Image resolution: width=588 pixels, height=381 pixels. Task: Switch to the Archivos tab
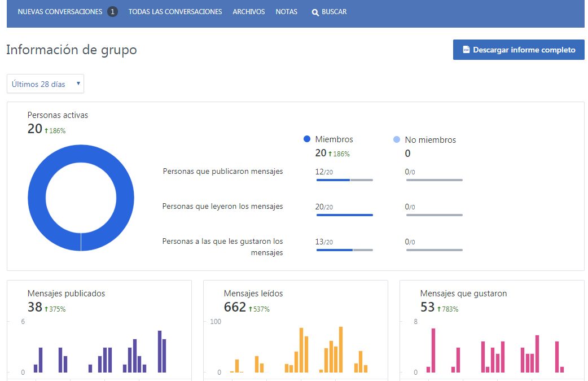pyautogui.click(x=248, y=12)
